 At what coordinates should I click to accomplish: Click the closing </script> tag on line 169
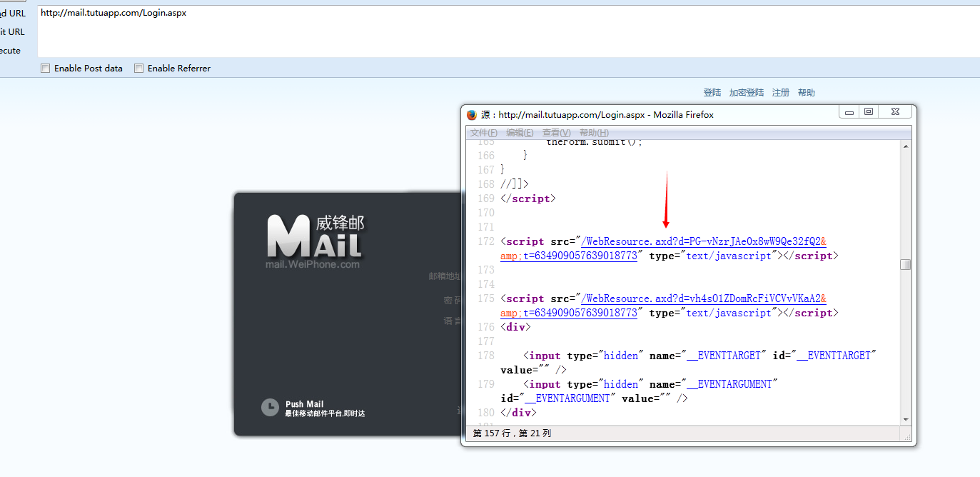tap(527, 199)
